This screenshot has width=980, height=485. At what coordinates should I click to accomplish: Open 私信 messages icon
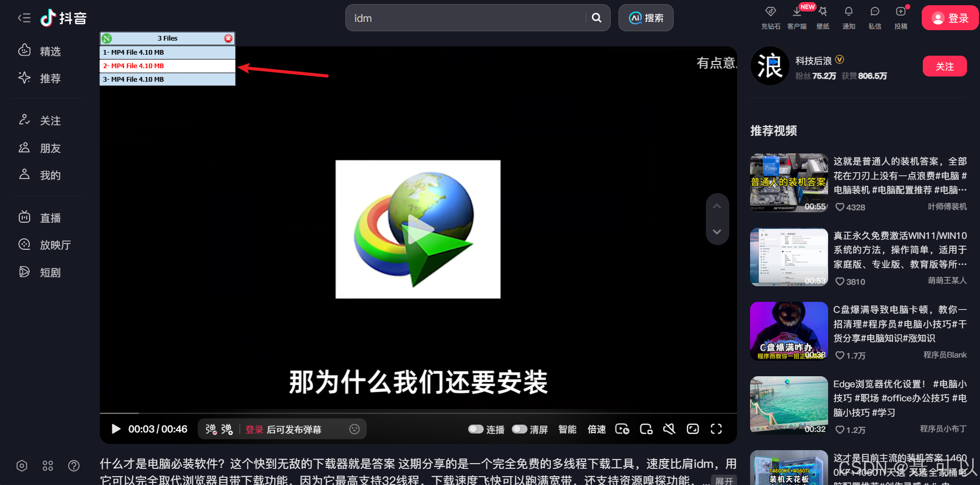[875, 18]
